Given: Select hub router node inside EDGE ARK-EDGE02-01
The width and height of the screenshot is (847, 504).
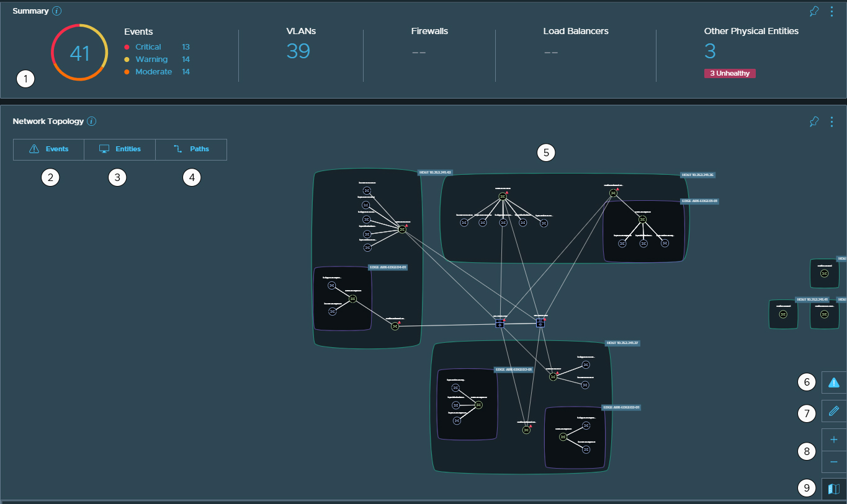Looking at the screenshot, I should point(478,405).
